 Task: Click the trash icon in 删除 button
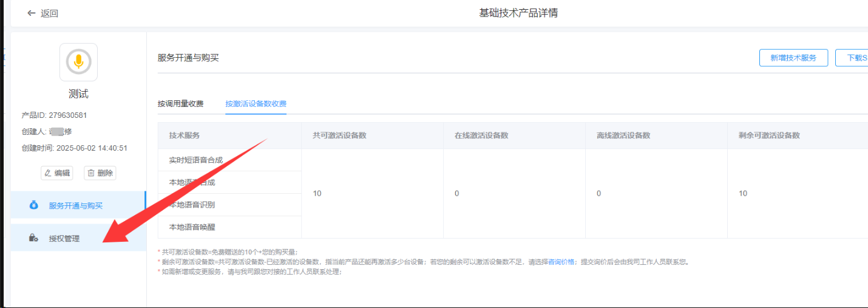coord(90,173)
